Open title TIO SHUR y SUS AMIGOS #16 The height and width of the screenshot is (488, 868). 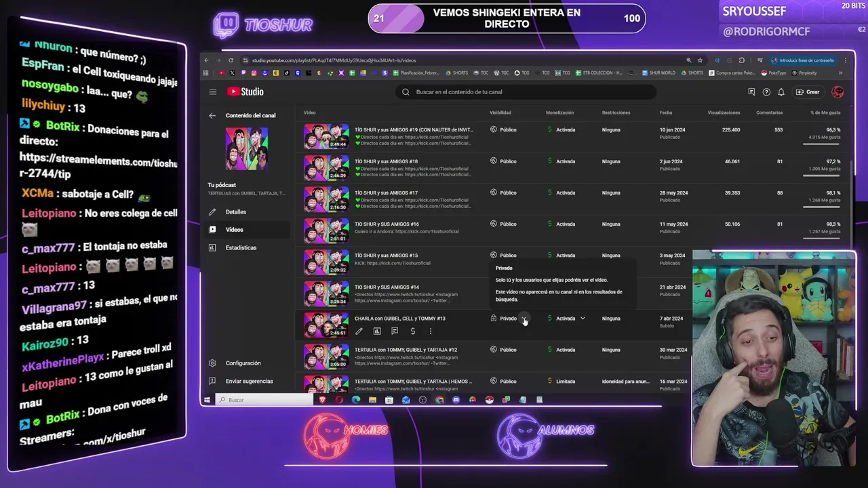(x=387, y=224)
